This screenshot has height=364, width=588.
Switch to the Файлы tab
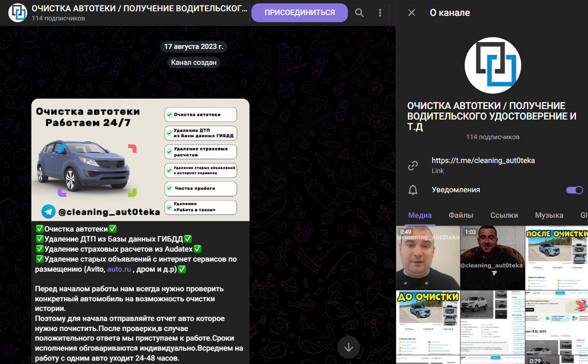(461, 215)
